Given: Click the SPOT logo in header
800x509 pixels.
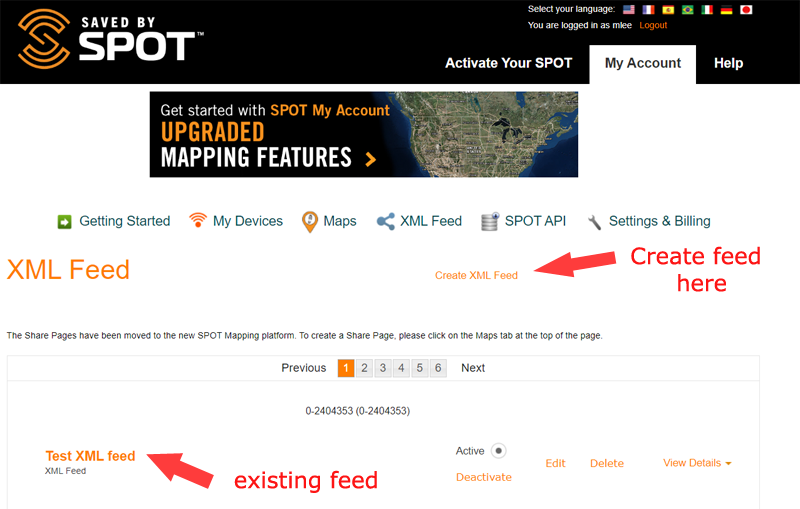Looking at the screenshot, I should pyautogui.click(x=110, y=38).
